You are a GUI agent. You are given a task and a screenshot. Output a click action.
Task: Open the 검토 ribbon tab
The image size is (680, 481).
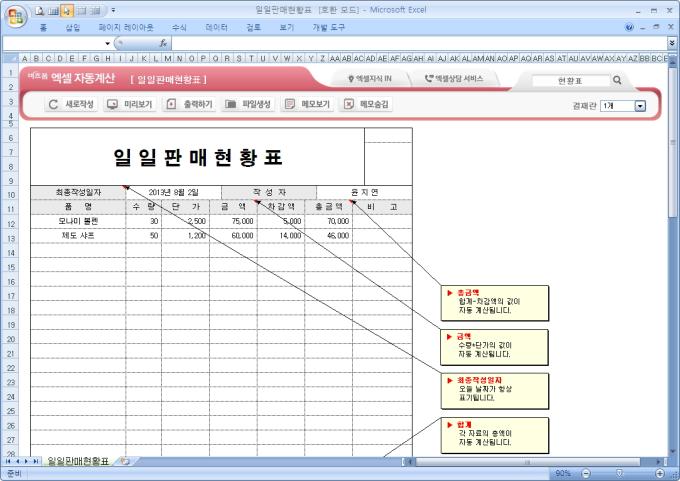254,27
